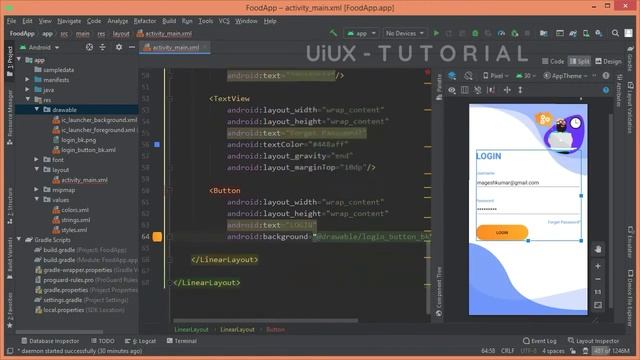
Task: Switch editor to Design view
Action: (x=608, y=61)
